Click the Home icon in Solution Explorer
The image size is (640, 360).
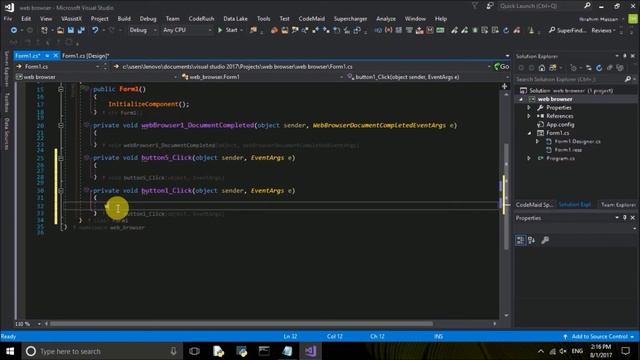542,68
